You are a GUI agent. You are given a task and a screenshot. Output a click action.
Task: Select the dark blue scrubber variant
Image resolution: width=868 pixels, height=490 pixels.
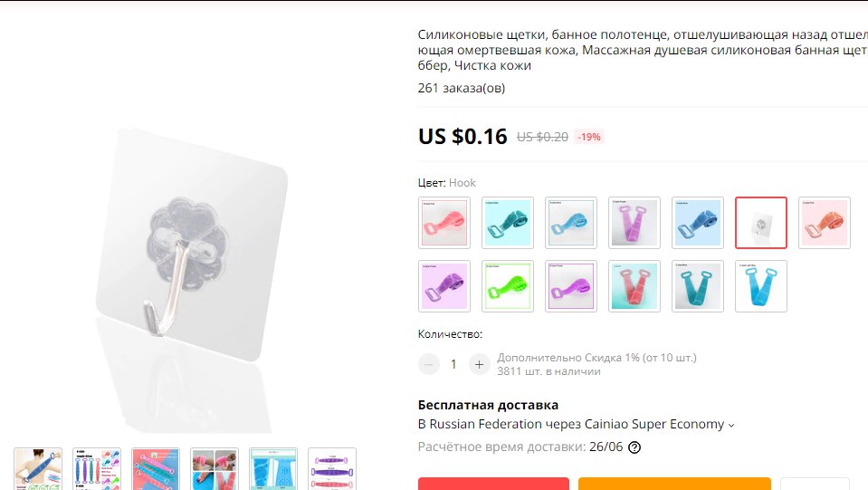point(698,223)
